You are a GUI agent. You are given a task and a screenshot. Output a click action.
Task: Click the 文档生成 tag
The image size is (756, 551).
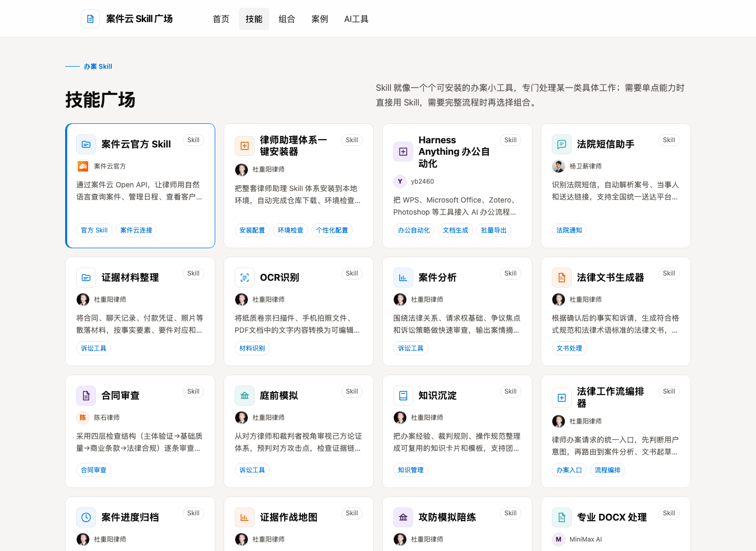coord(456,230)
